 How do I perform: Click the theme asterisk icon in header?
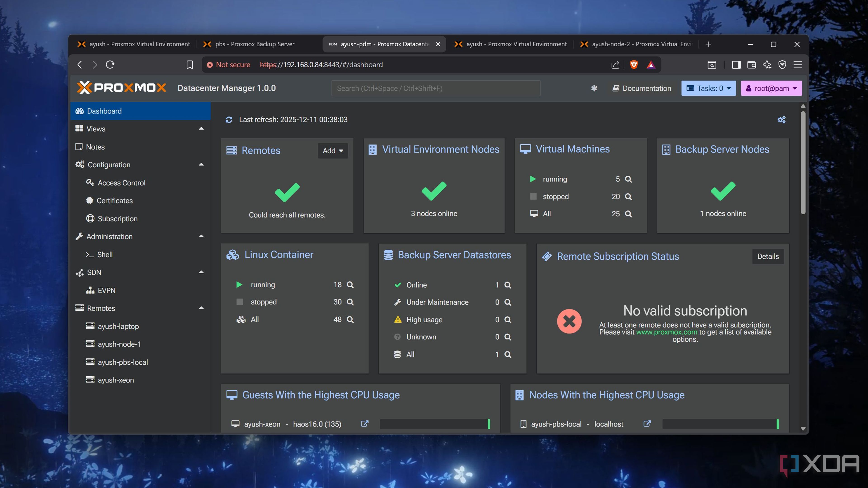click(x=594, y=88)
